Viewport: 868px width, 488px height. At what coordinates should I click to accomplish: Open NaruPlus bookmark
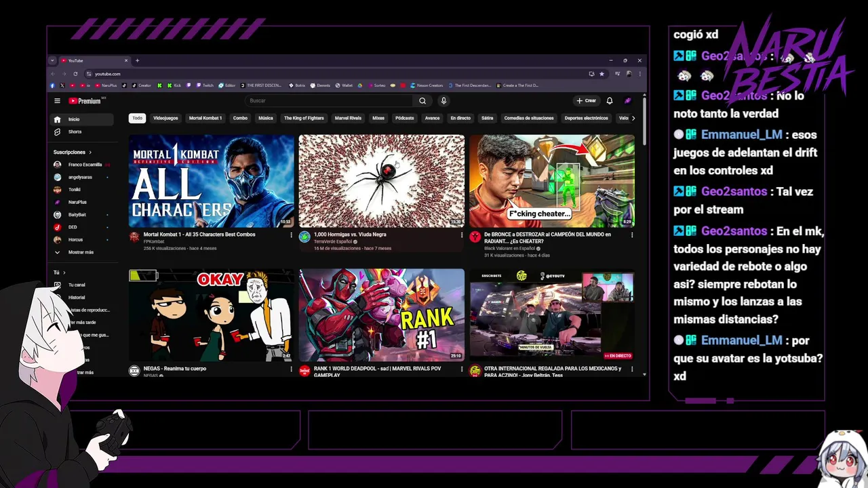point(106,85)
